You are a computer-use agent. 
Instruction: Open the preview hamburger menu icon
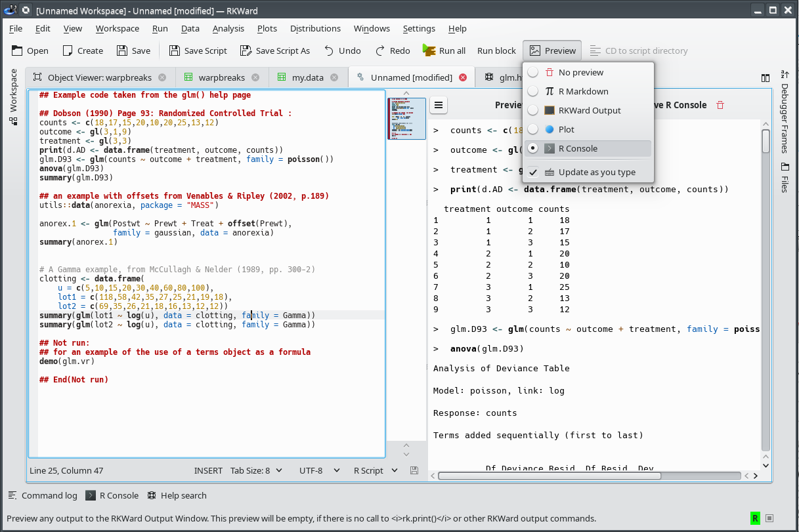(x=439, y=105)
